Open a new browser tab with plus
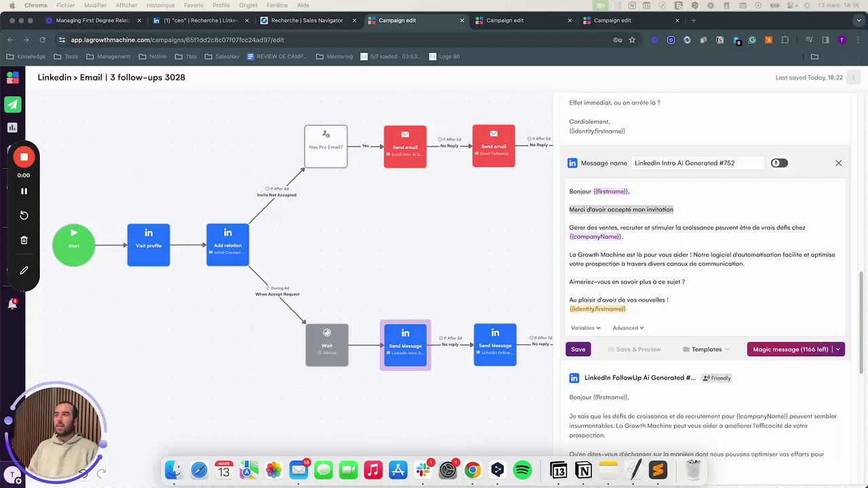Viewport: 868px width, 488px height. click(x=693, y=20)
